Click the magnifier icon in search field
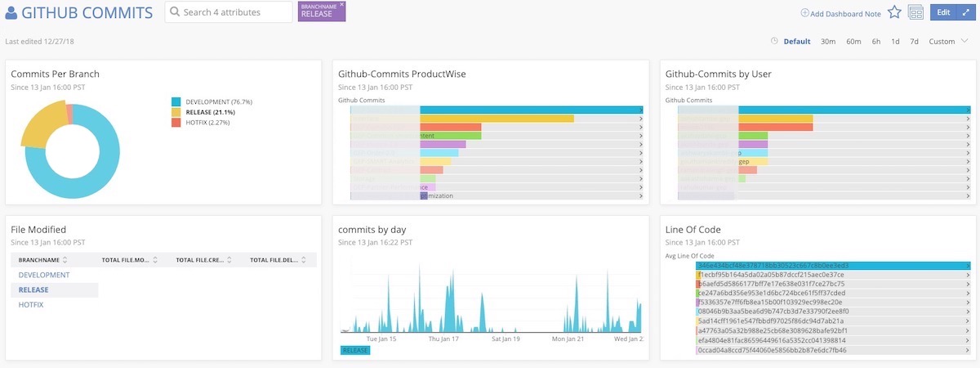 175,12
